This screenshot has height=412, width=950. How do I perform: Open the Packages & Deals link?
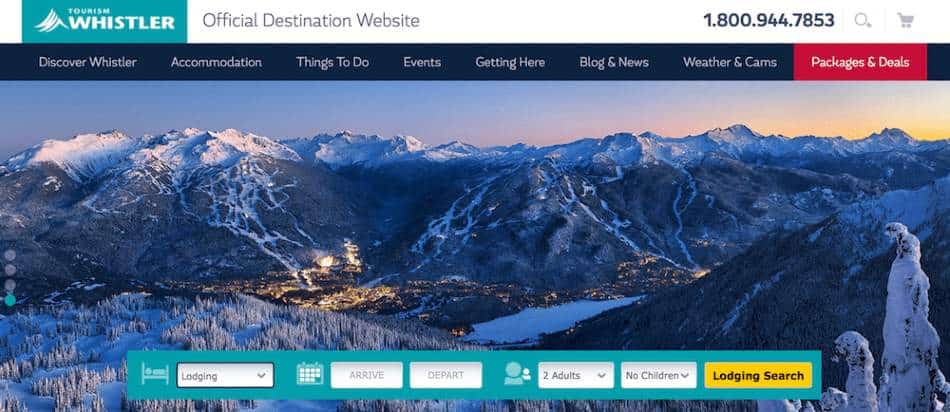point(860,62)
